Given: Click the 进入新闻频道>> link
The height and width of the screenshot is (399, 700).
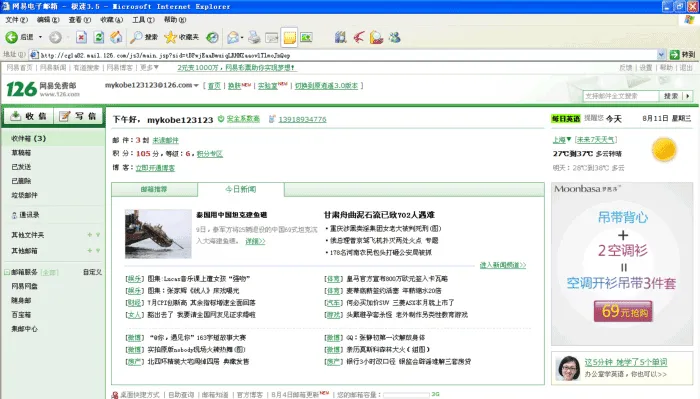Looking at the screenshot, I should (x=503, y=265).
